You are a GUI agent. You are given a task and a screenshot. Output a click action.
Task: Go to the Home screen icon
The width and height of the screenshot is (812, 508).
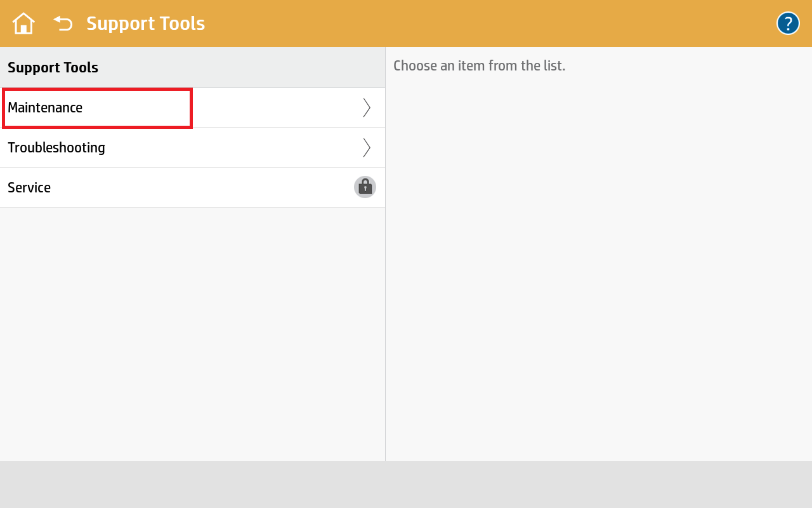[x=23, y=23]
